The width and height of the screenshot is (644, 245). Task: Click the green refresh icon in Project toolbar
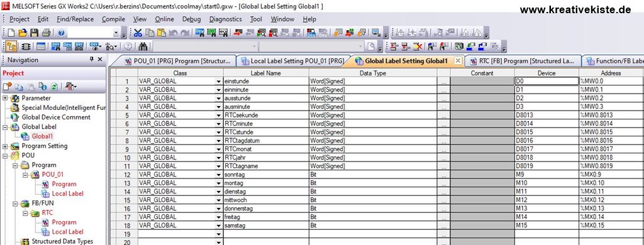pos(54,87)
